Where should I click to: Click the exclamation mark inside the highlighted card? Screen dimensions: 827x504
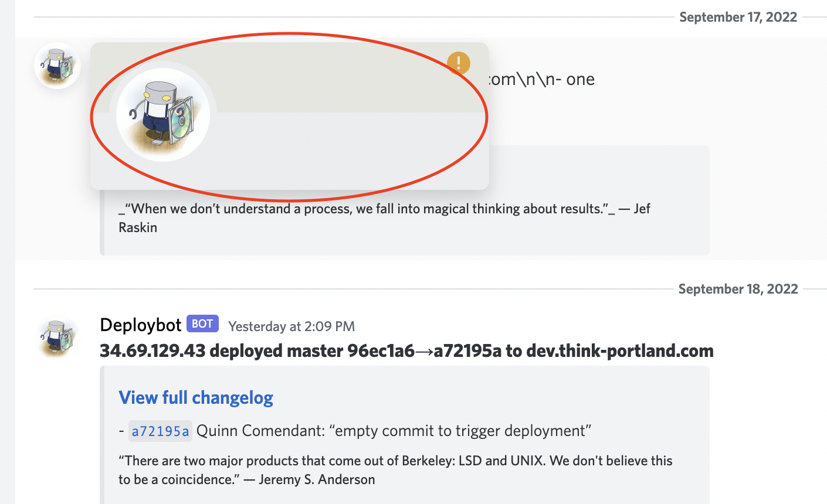[458, 63]
